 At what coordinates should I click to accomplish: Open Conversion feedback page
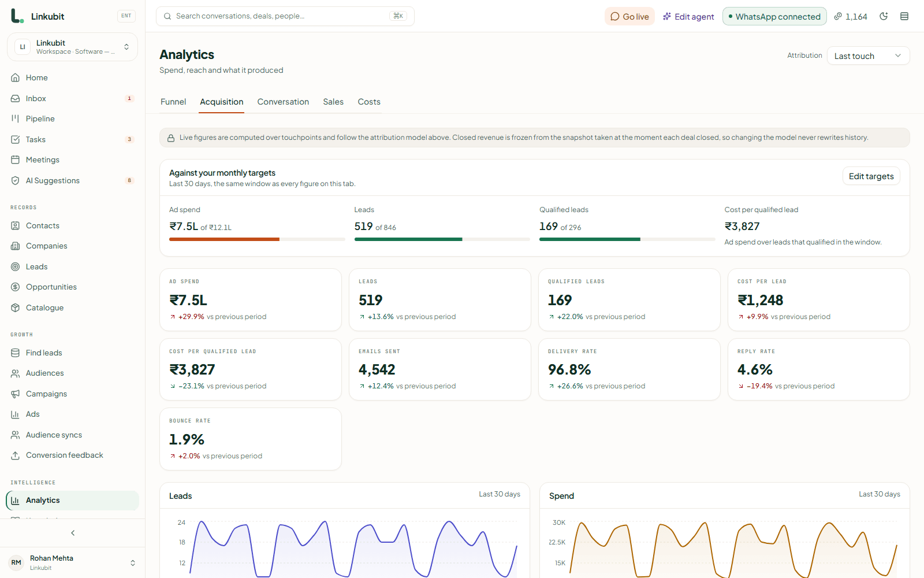pos(72,455)
